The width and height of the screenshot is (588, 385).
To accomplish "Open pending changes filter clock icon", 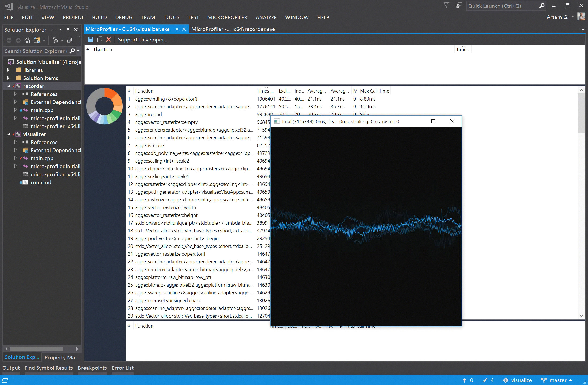I will [55, 40].
